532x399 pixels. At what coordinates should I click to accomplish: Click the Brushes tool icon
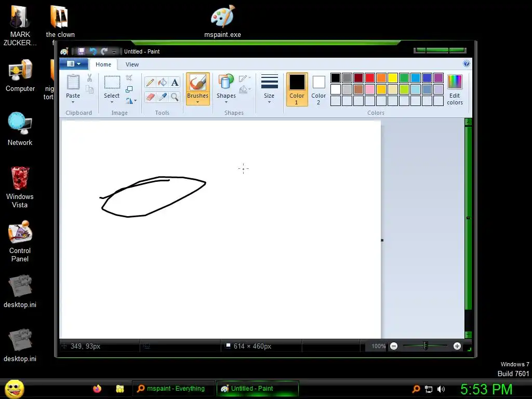(197, 83)
